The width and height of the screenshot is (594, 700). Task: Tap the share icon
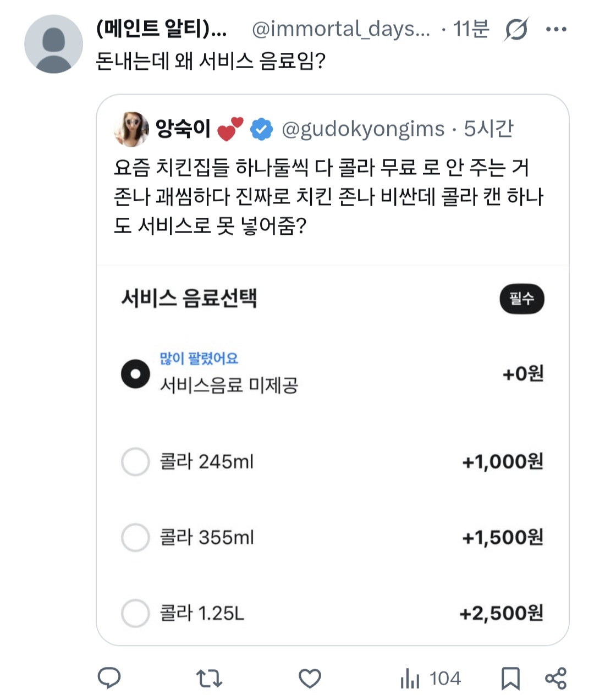[x=555, y=679]
